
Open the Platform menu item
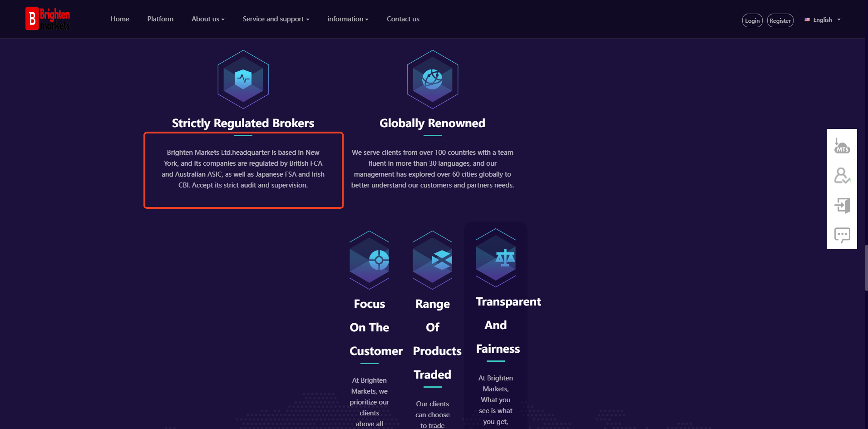click(160, 19)
